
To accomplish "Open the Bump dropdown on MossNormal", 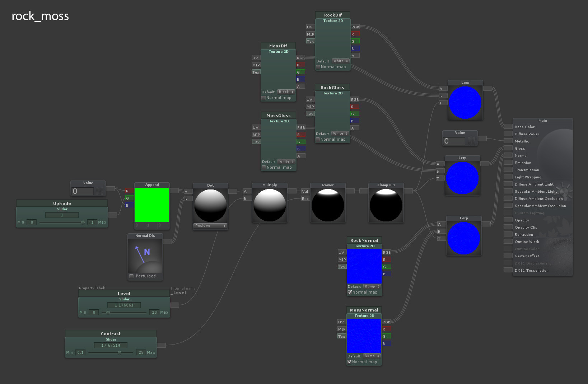I will coord(372,356).
